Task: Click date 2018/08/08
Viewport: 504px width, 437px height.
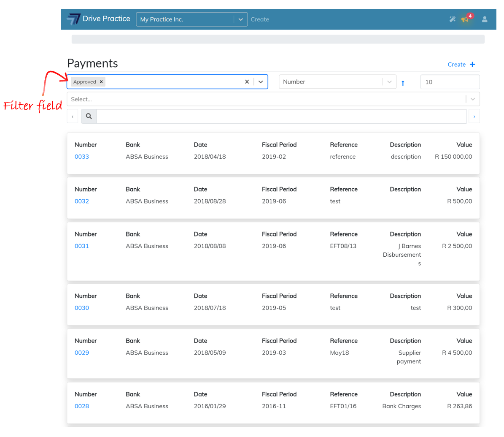Action: [210, 246]
